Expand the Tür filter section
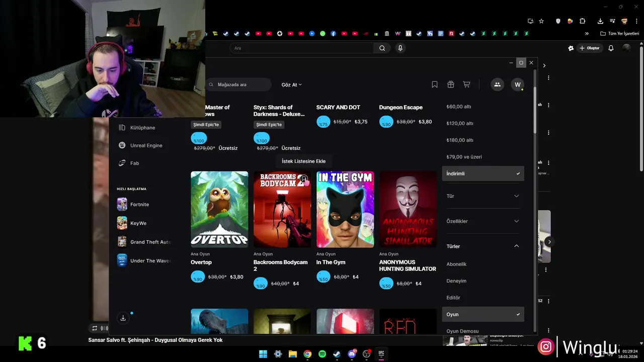The height and width of the screenshot is (362, 644). (x=483, y=196)
